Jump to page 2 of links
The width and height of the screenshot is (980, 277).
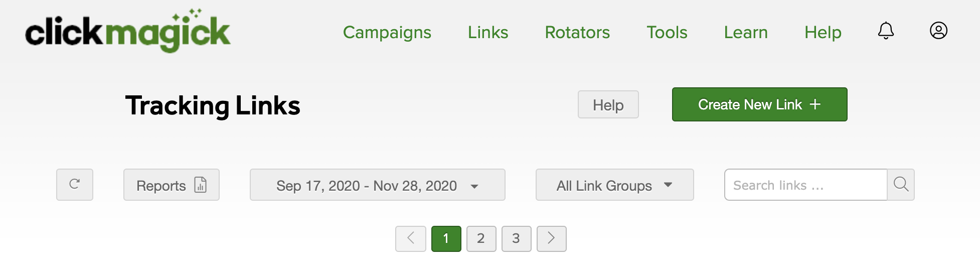481,238
